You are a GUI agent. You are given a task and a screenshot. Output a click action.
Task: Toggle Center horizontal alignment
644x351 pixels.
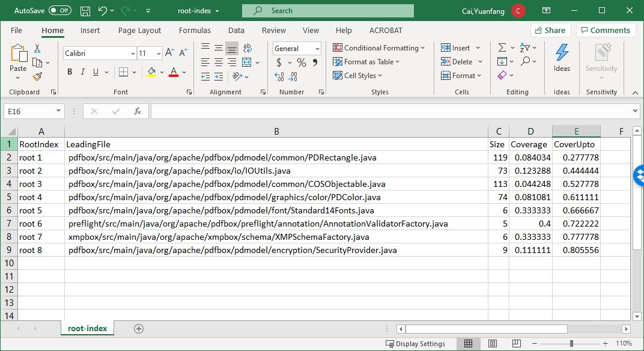(219, 63)
